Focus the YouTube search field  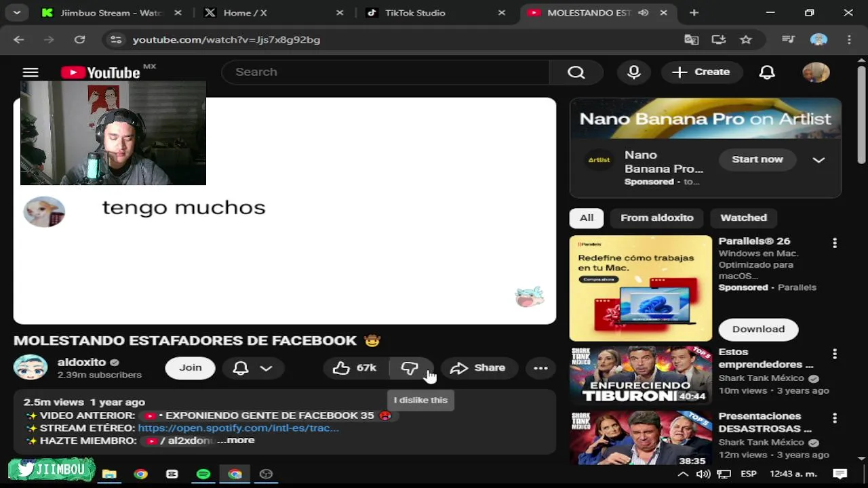[385, 72]
